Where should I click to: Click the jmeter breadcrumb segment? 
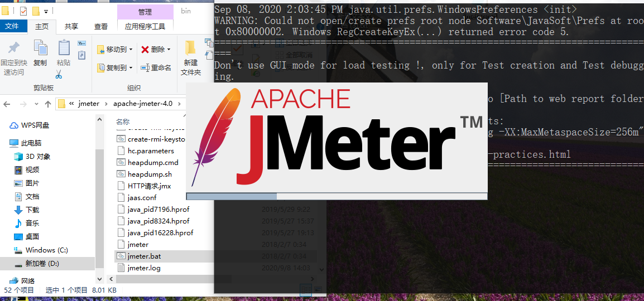click(89, 104)
